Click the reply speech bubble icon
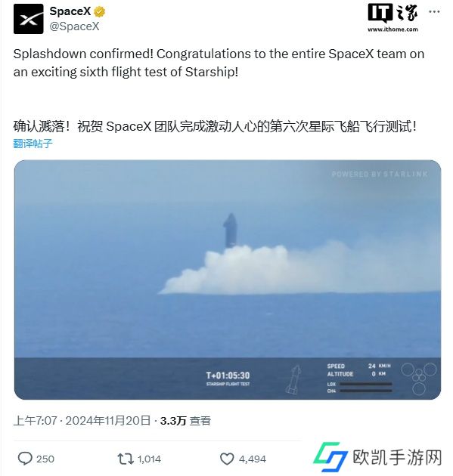 click(25, 459)
